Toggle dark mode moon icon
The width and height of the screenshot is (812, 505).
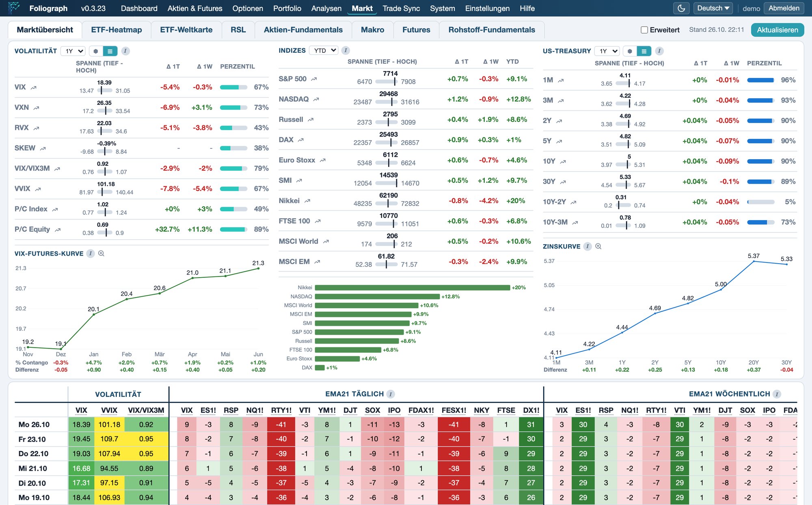[681, 8]
